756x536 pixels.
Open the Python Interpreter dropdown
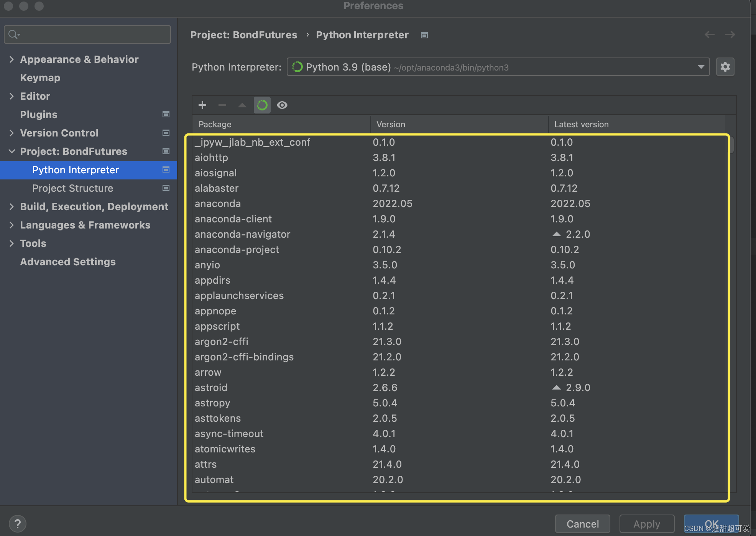498,67
